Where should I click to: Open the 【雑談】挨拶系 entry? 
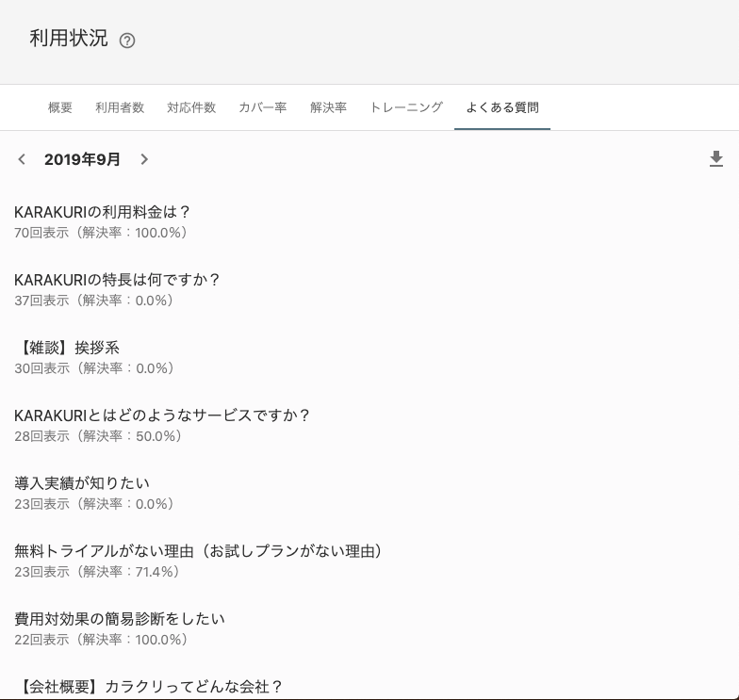click(67, 348)
